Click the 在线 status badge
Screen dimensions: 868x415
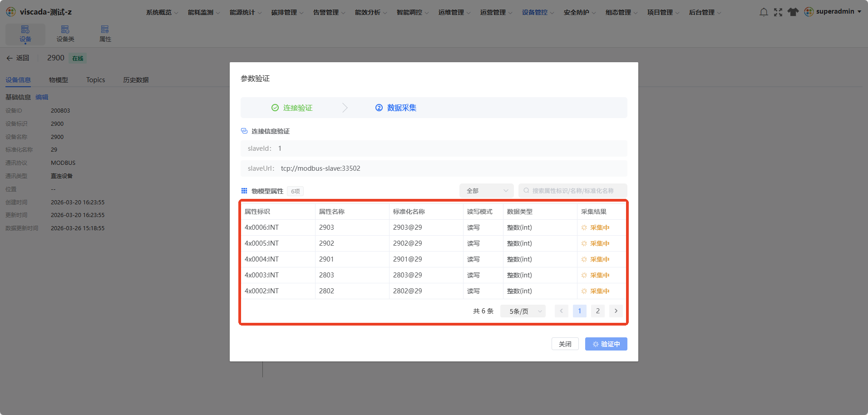point(78,58)
